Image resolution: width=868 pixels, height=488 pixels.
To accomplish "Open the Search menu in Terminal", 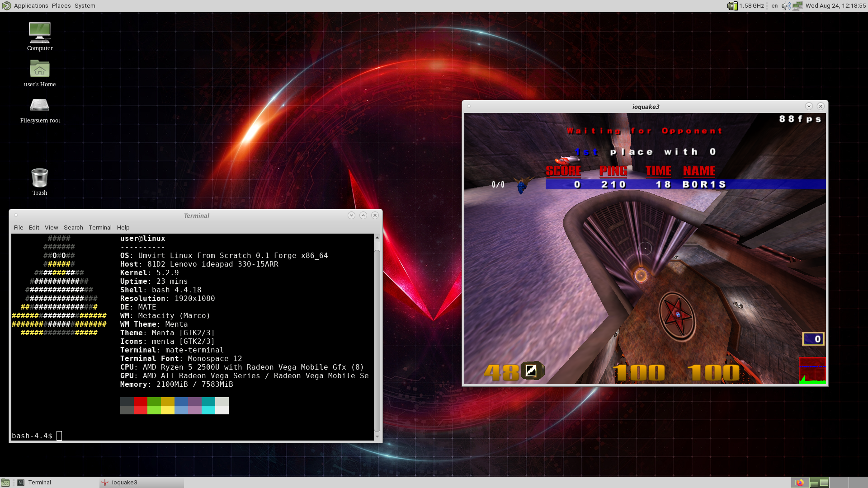I will tap(73, 227).
